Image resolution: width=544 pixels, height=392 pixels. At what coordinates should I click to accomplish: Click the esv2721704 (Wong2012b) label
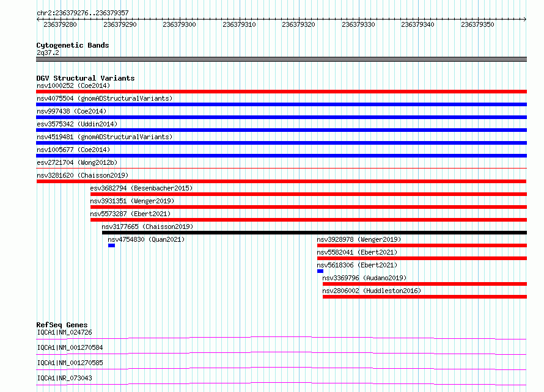pyautogui.click(x=77, y=162)
